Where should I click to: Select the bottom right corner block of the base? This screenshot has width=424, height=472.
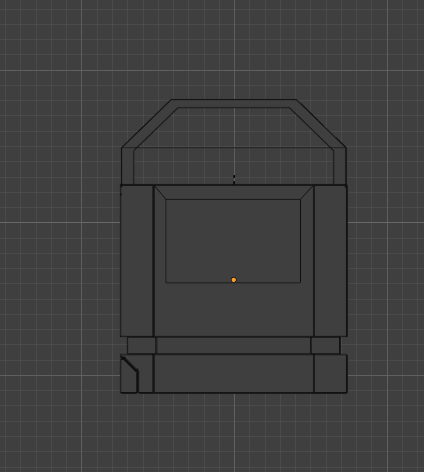pos(331,373)
